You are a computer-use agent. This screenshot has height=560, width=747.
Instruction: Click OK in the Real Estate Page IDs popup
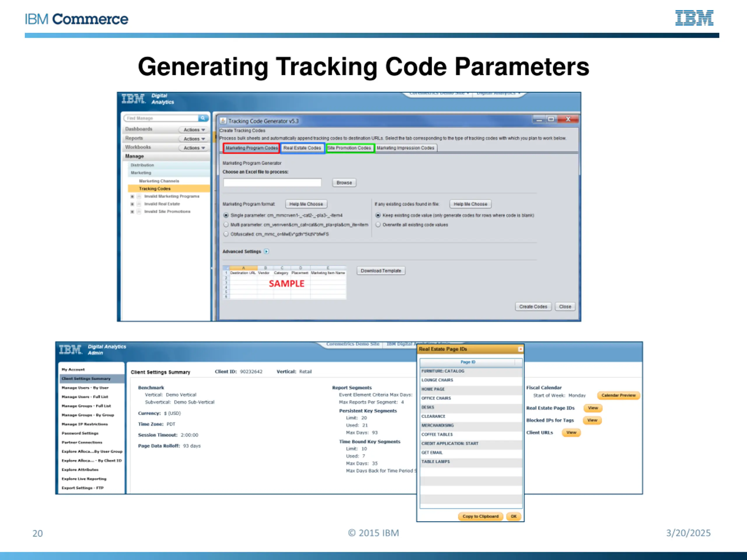point(514,516)
